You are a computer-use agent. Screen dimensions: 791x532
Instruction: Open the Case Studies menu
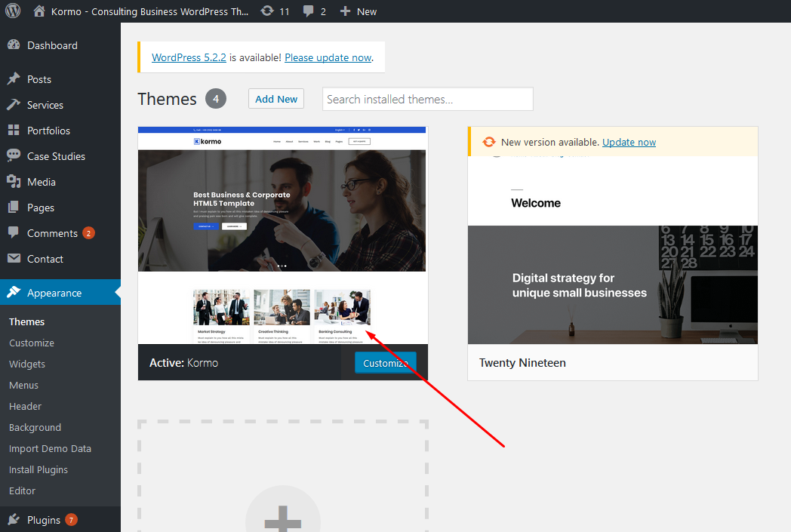coord(56,156)
